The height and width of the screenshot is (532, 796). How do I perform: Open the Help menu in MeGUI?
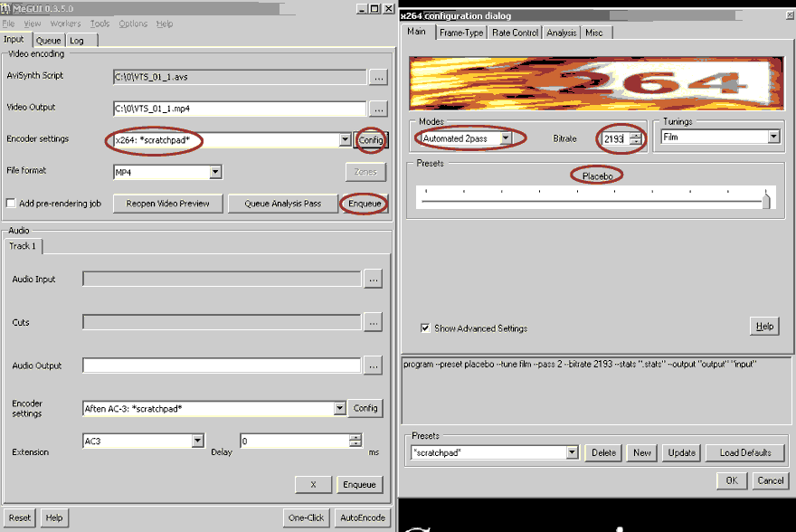pos(165,24)
